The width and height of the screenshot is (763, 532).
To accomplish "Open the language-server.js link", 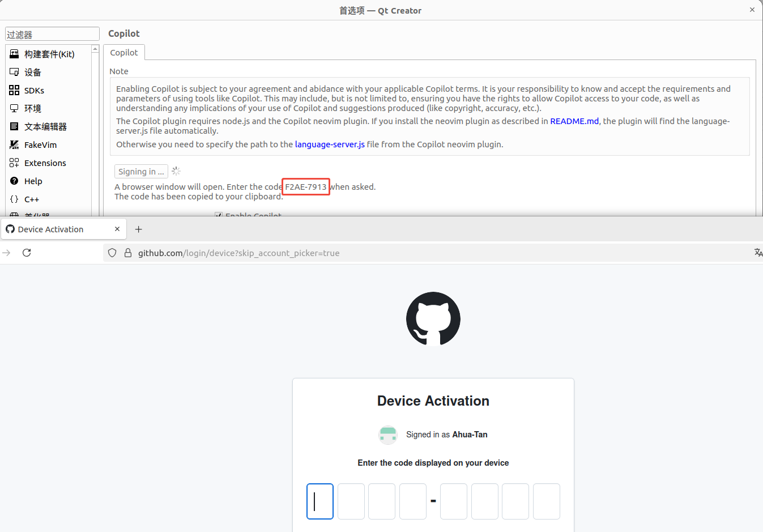I will point(330,144).
